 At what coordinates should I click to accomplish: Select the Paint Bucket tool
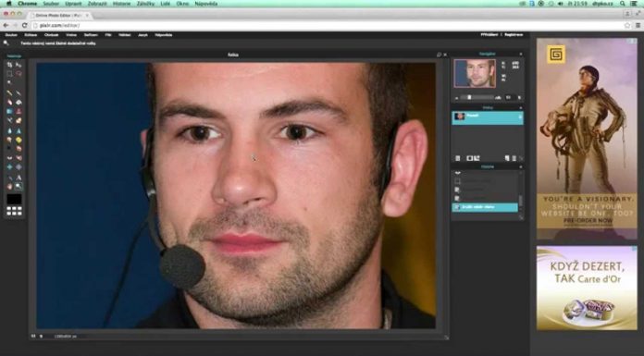click(x=19, y=103)
